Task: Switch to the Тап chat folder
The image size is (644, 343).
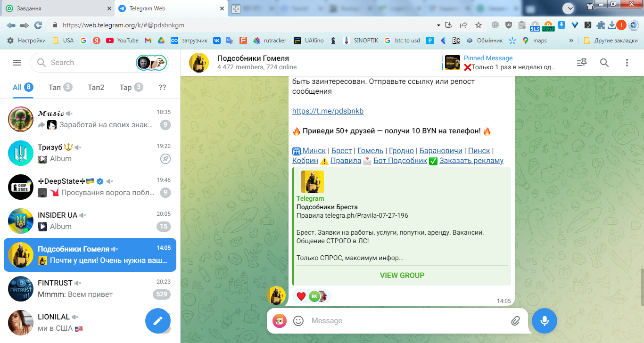Action: click(x=60, y=87)
